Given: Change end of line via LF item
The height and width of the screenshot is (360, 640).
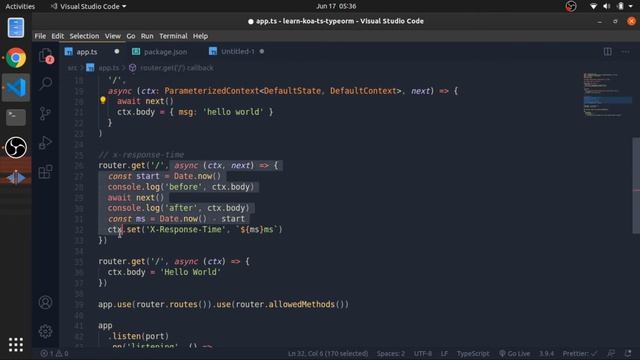Looking at the screenshot, I should tap(444, 353).
